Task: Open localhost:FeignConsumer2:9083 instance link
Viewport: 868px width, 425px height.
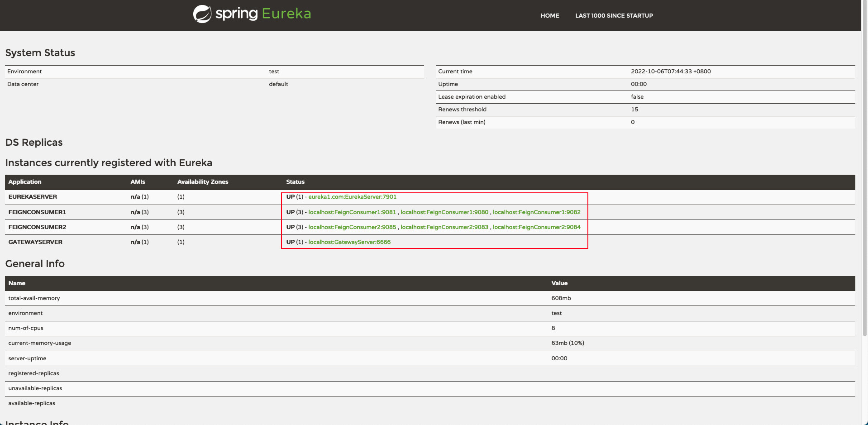Action: (444, 227)
